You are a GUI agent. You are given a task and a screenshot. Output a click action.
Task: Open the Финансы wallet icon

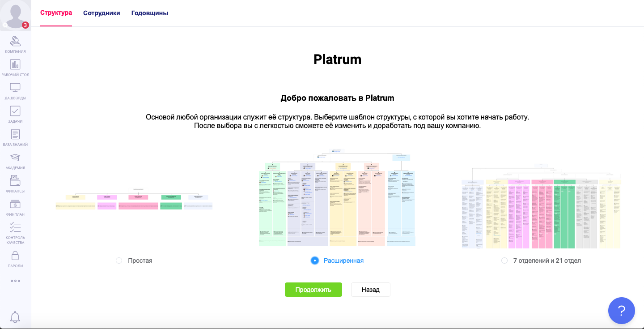15,181
